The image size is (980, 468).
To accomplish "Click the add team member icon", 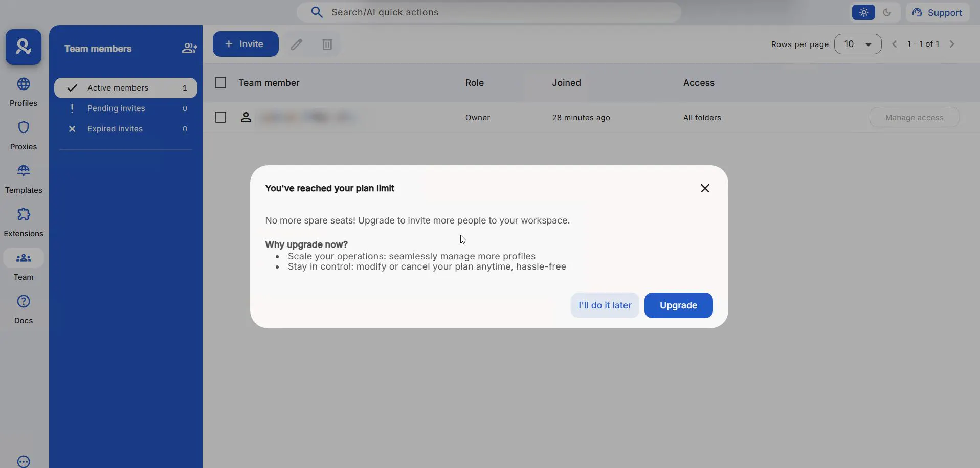I will [x=189, y=48].
